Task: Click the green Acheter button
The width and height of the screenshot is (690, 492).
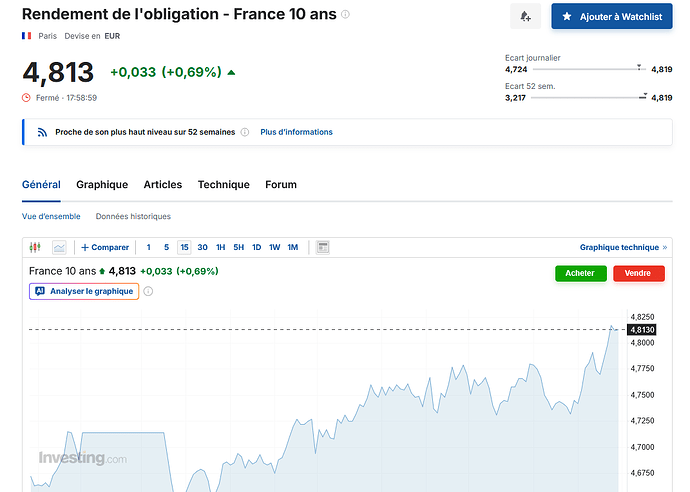Action: [x=581, y=273]
